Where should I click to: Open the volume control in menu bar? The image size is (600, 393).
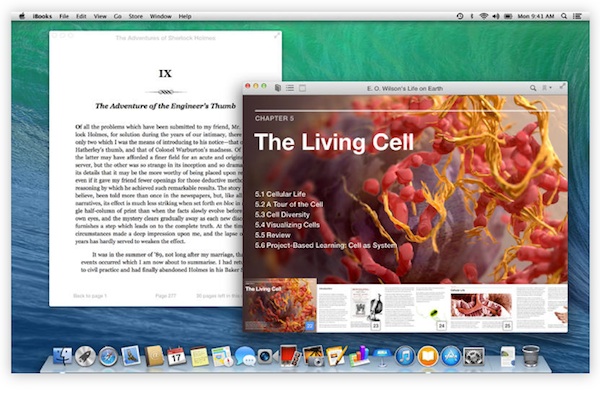(496, 16)
